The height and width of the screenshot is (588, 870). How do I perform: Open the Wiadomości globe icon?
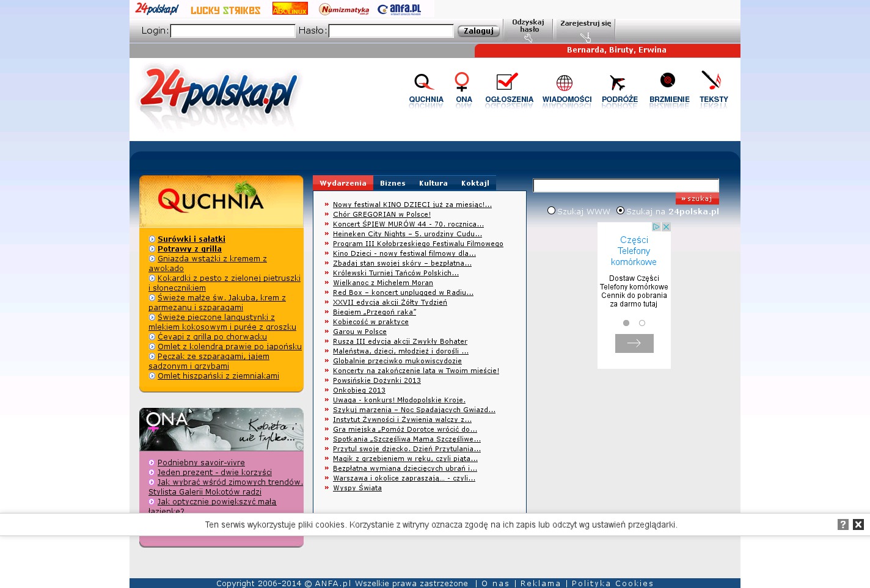click(565, 82)
